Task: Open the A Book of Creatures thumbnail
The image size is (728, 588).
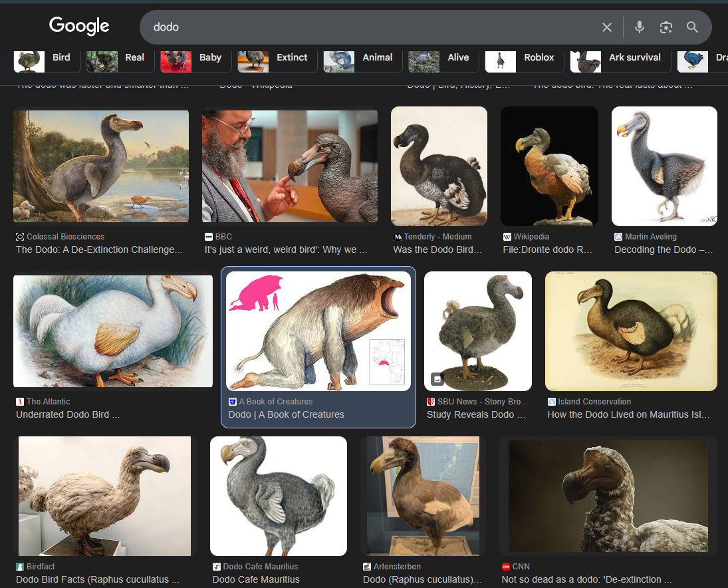Action: pyautogui.click(x=318, y=331)
